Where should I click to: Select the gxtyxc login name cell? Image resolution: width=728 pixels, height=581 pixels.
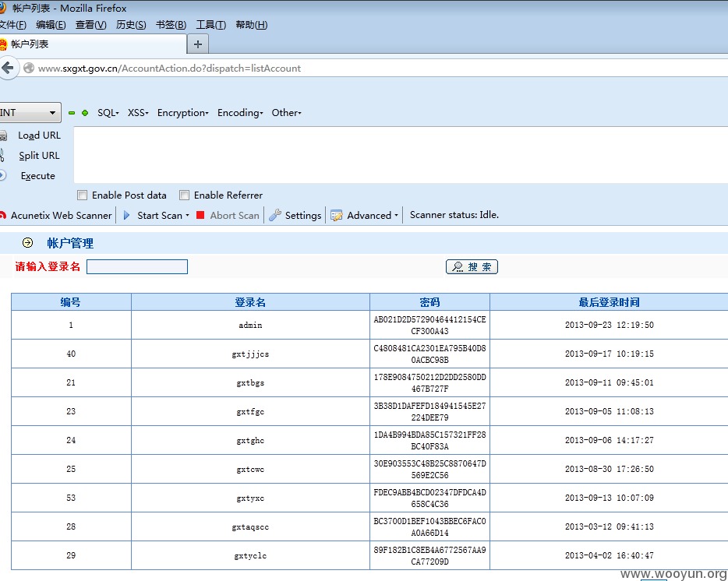point(250,498)
